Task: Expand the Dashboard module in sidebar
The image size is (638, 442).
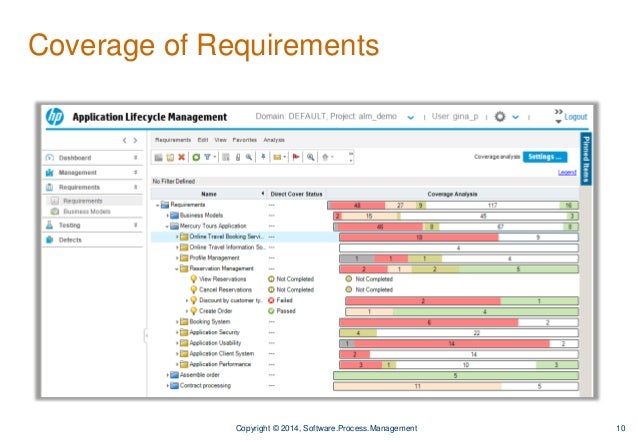Action: [x=135, y=158]
